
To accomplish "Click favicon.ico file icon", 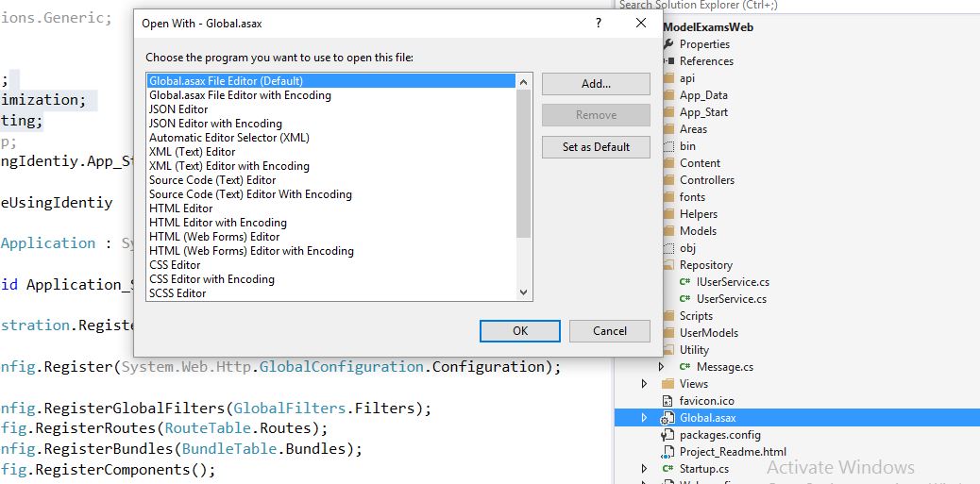I will tap(668, 400).
